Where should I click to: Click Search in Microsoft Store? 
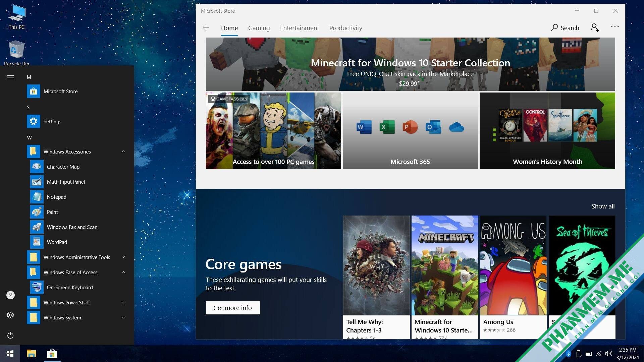[x=565, y=28]
